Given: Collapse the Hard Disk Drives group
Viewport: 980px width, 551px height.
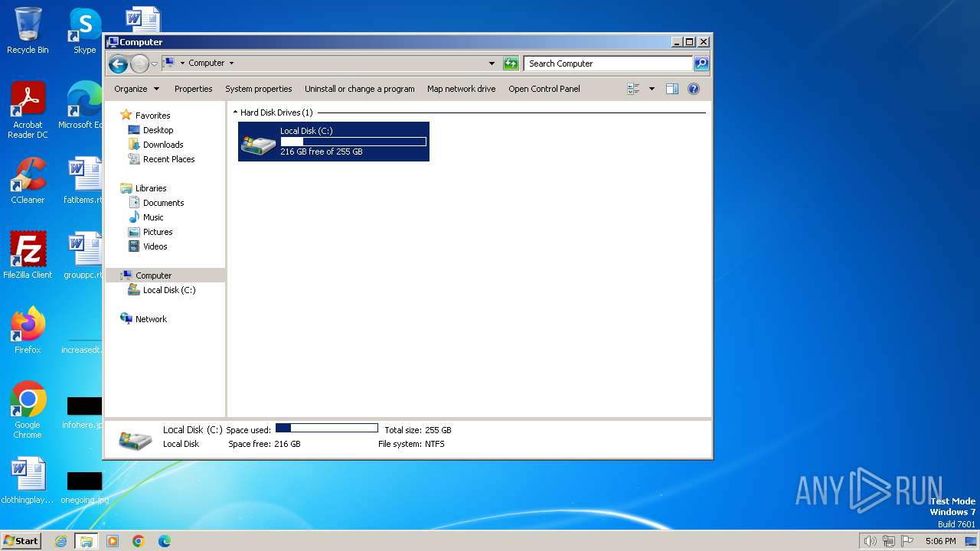Looking at the screenshot, I should [x=235, y=112].
